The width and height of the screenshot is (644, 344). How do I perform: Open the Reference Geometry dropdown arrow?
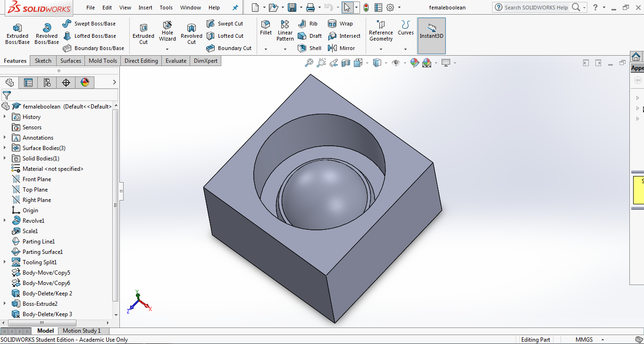point(381,49)
